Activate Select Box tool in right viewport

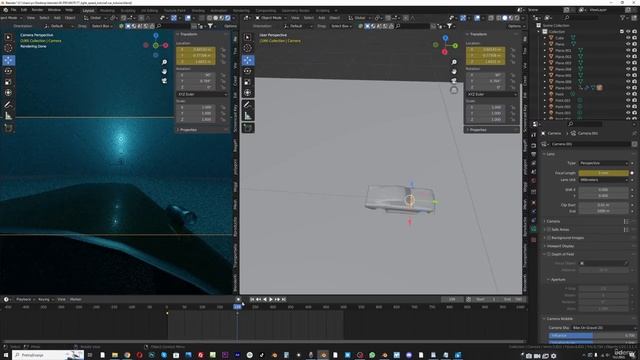tap(248, 37)
